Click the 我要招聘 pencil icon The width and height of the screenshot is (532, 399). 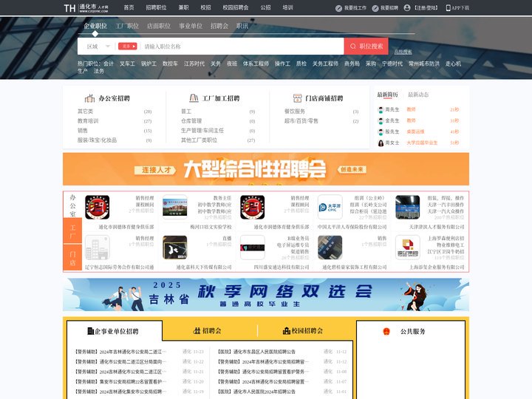pos(375,8)
